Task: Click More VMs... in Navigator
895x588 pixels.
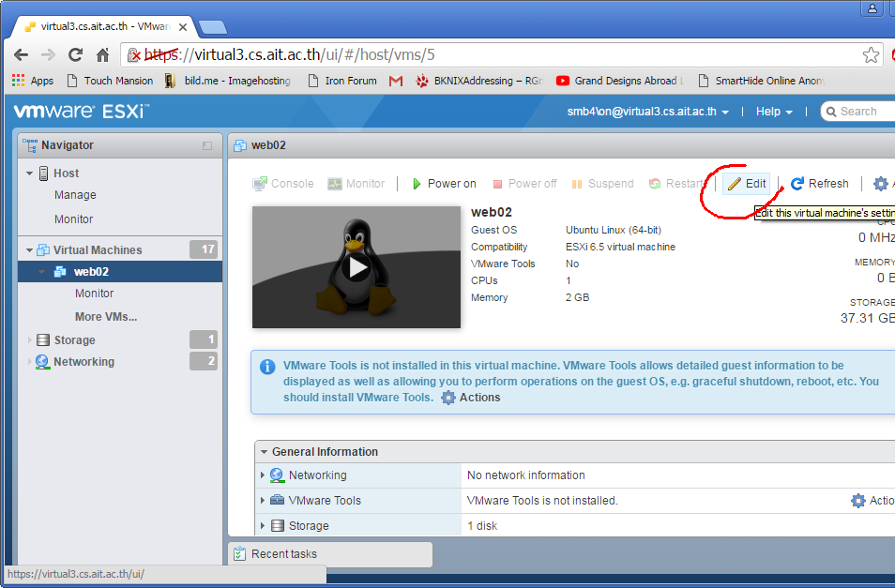Action: [106, 317]
